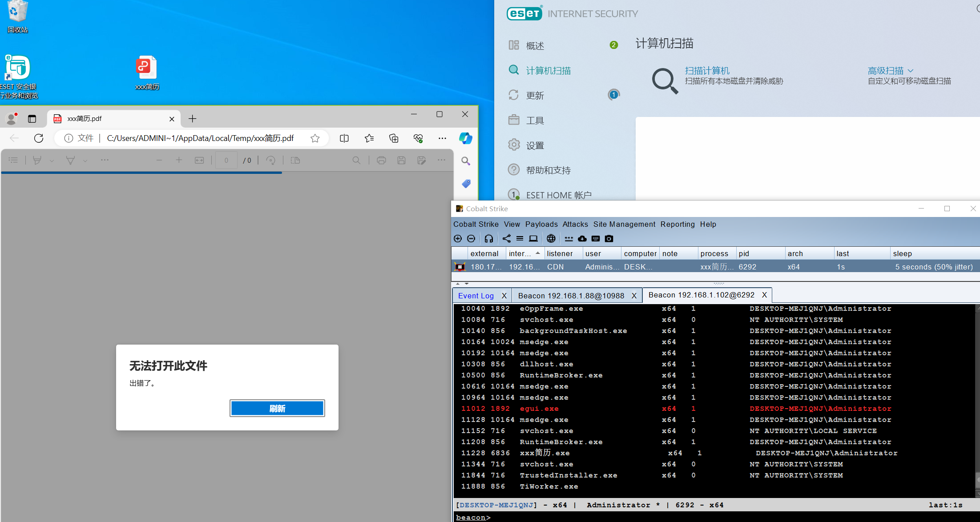Open Edge Favorites list icon
This screenshot has height=522, width=980.
(x=369, y=138)
